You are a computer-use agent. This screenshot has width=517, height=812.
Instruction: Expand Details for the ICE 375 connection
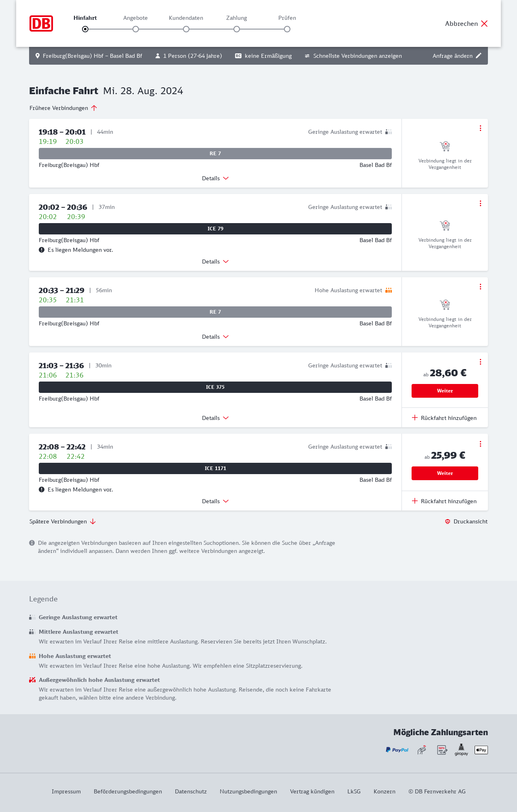pos(215,418)
